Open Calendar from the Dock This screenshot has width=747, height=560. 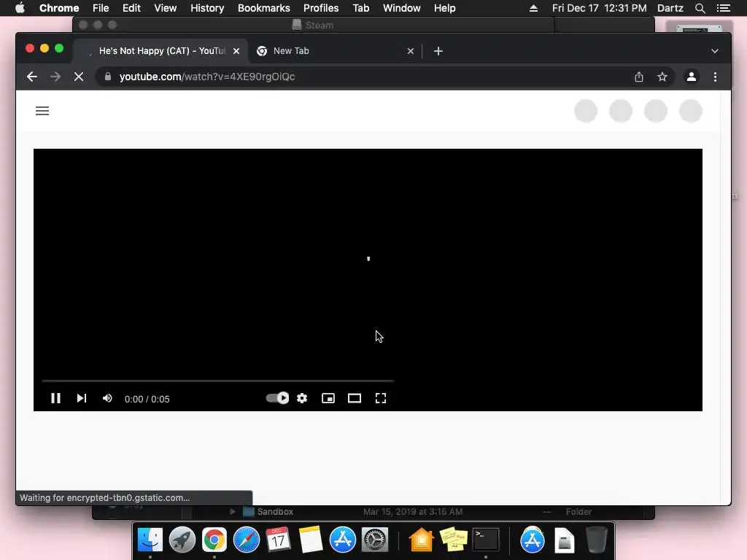(278, 540)
